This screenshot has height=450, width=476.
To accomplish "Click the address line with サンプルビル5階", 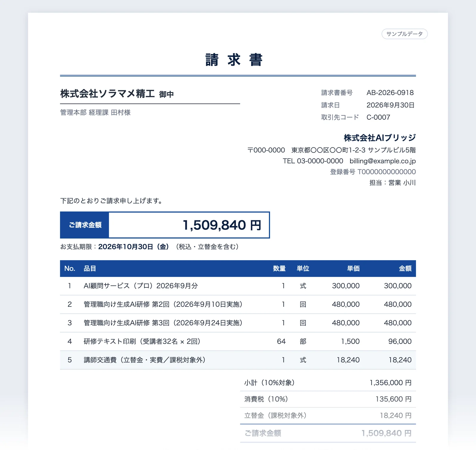I will pyautogui.click(x=331, y=150).
